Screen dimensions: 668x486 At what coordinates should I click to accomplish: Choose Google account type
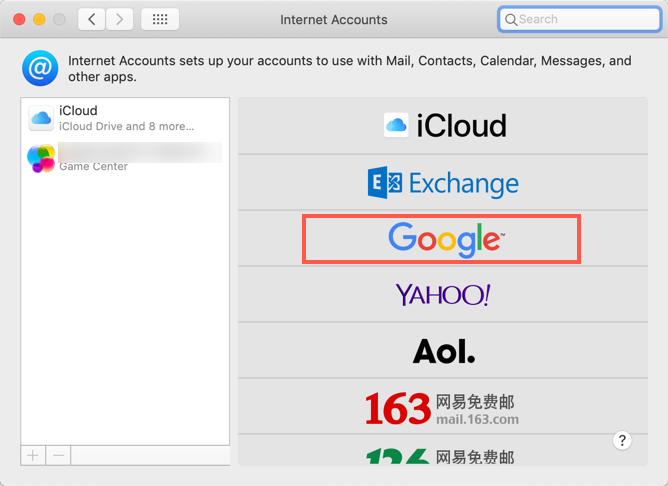443,239
